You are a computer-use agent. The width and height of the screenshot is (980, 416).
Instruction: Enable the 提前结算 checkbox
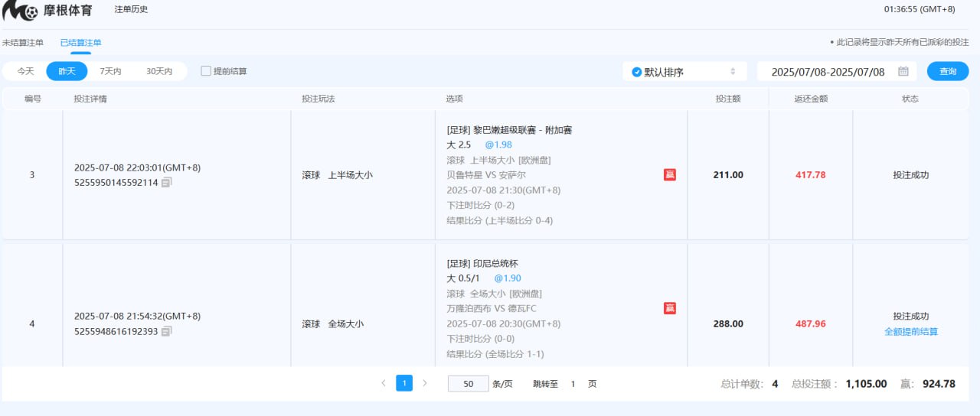tap(206, 71)
